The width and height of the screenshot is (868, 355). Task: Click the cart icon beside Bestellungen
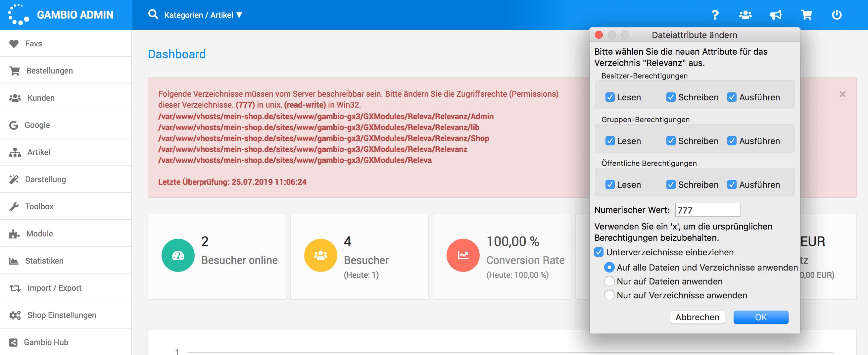(15, 71)
